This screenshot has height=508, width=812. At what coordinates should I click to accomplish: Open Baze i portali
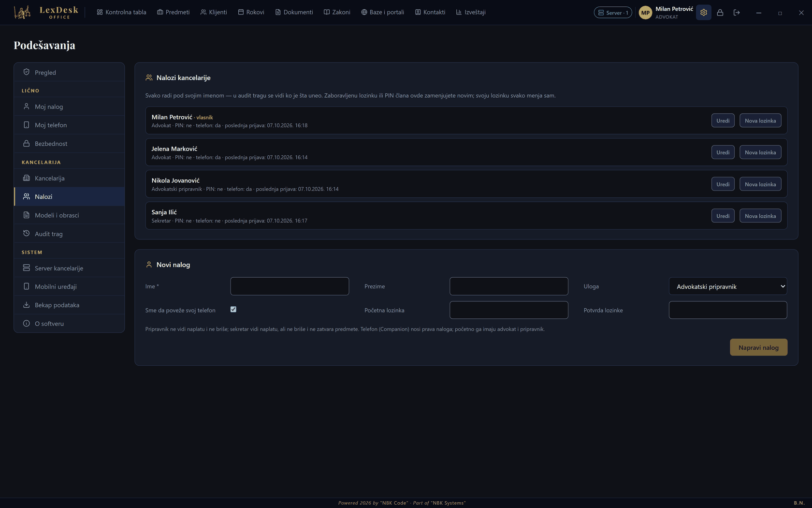click(382, 12)
